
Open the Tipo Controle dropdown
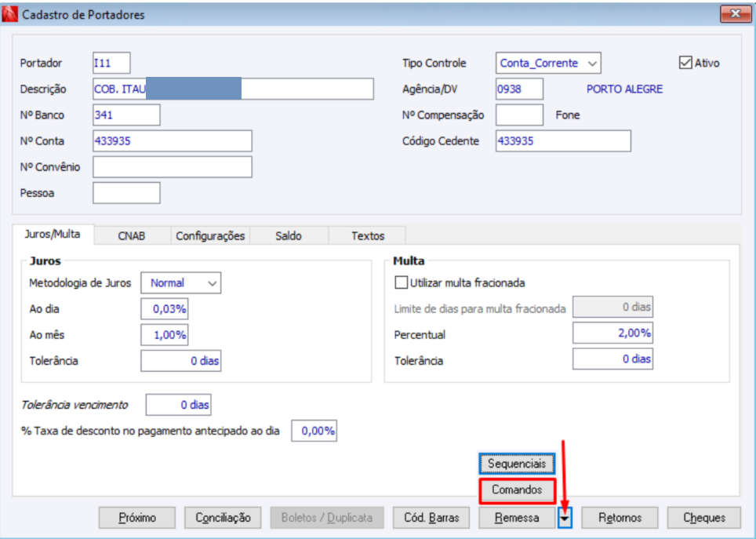point(548,64)
